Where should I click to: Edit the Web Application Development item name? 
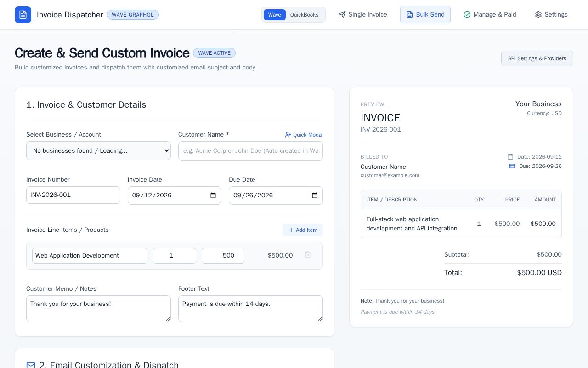[x=90, y=256]
